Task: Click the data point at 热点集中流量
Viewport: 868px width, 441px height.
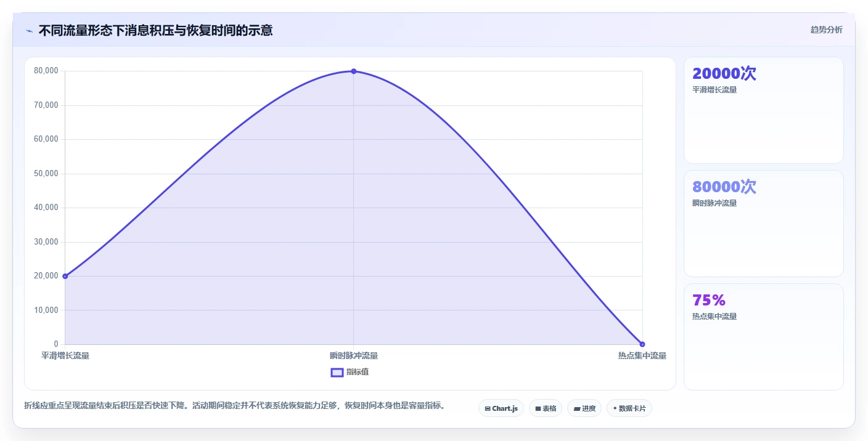Action: [x=642, y=344]
